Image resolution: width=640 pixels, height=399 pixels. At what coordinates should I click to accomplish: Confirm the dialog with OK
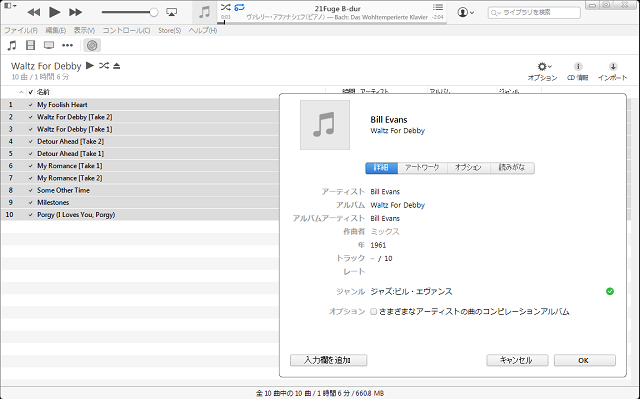pyautogui.click(x=584, y=360)
